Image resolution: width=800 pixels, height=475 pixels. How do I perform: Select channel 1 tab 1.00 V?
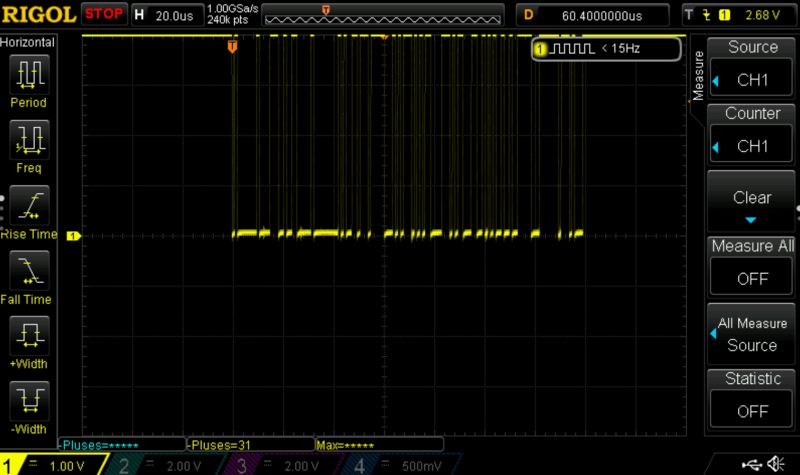[54, 465]
